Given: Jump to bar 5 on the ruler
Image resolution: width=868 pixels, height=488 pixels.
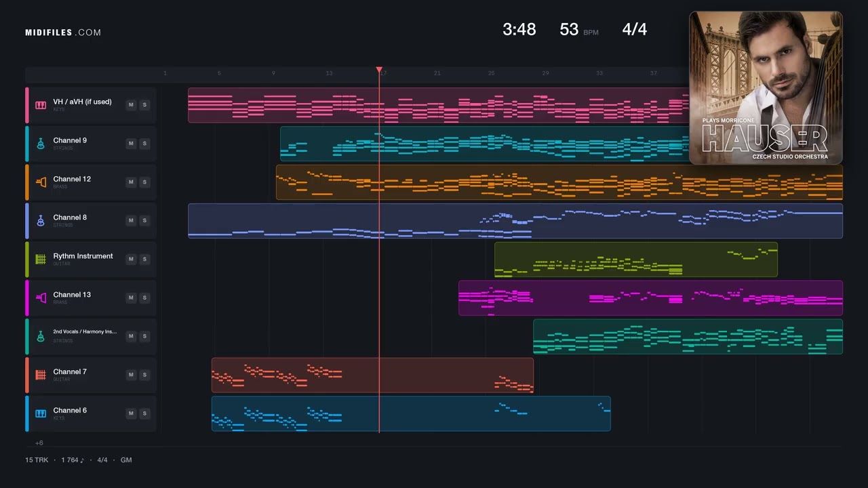Looking at the screenshot, I should (x=219, y=73).
